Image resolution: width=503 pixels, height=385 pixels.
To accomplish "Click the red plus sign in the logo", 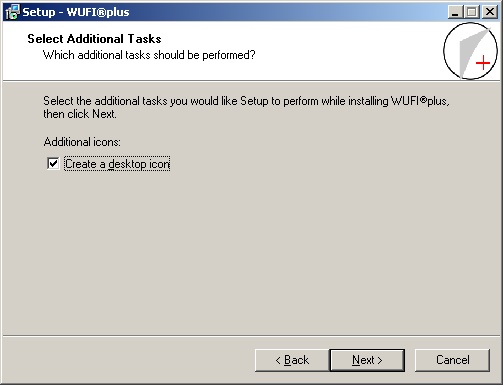I will point(483,63).
